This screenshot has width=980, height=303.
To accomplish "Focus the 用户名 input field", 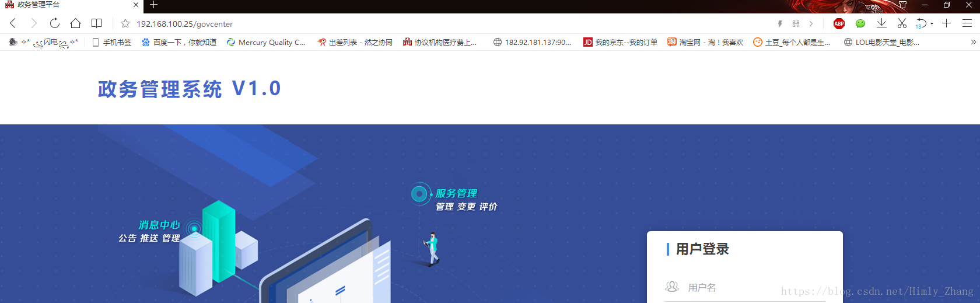I will [745, 287].
